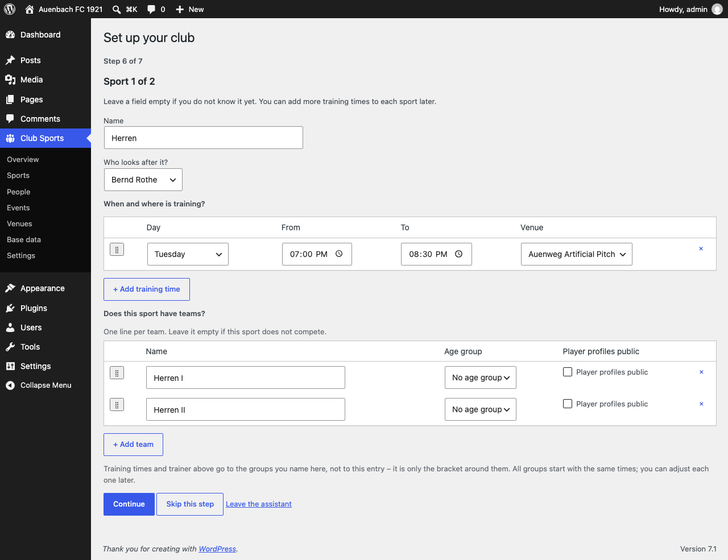
Task: Enable public player profiles for Herren II
Action: click(x=568, y=404)
